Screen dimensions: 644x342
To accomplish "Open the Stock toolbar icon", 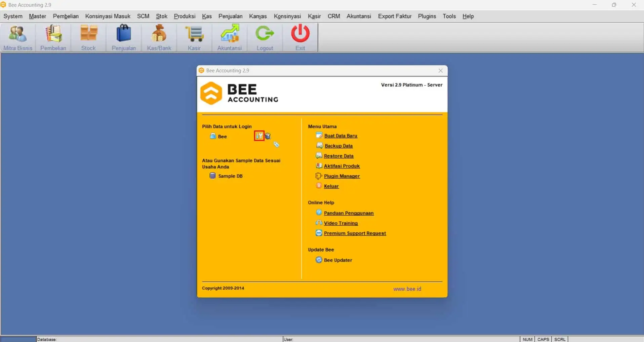I will click(88, 38).
